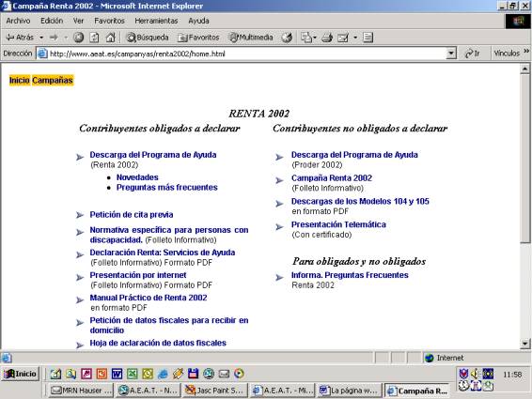The width and height of the screenshot is (532, 399).
Task: Open Petición de datos fiscales para recibir en domicilio
Action: point(169,325)
